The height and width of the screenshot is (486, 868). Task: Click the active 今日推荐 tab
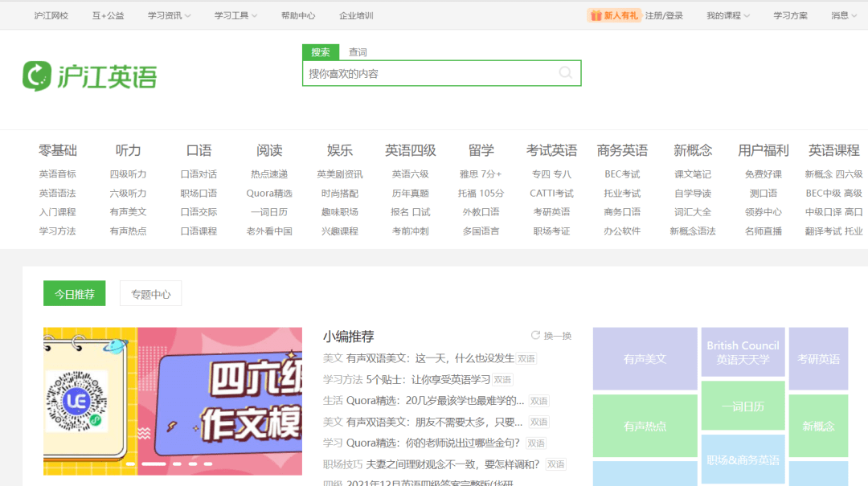(x=76, y=293)
